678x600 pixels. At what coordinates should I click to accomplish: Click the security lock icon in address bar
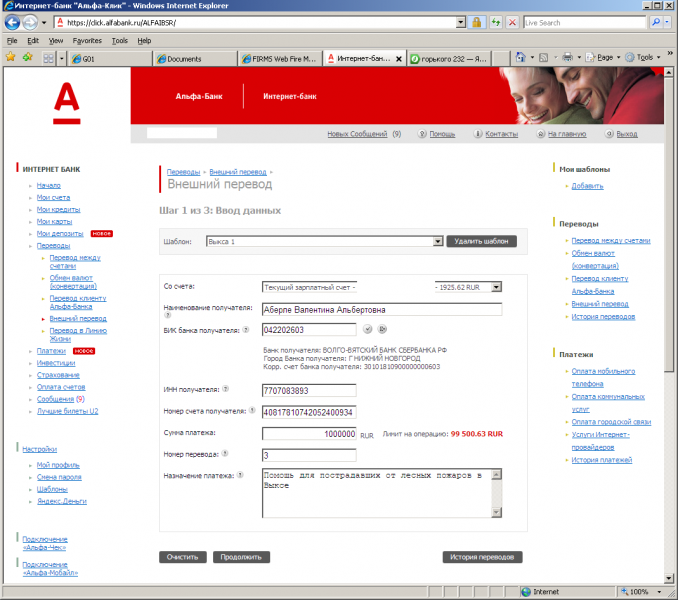(478, 21)
